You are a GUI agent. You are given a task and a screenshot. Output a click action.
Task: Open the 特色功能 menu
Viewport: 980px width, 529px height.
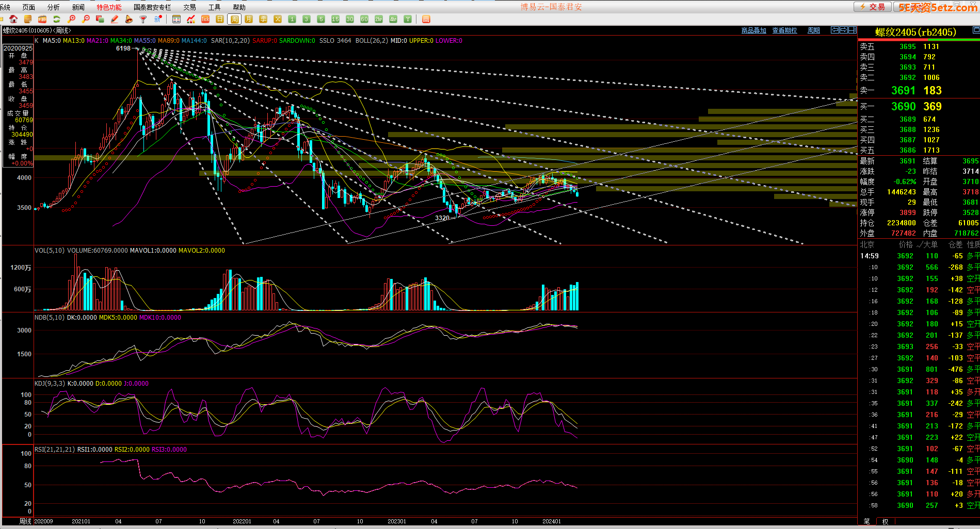109,7
